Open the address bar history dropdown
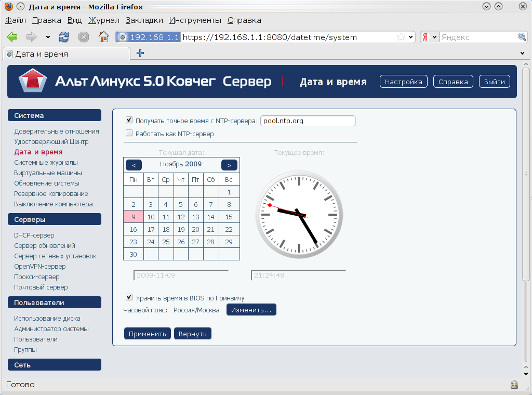The width and height of the screenshot is (532, 395). [x=410, y=37]
